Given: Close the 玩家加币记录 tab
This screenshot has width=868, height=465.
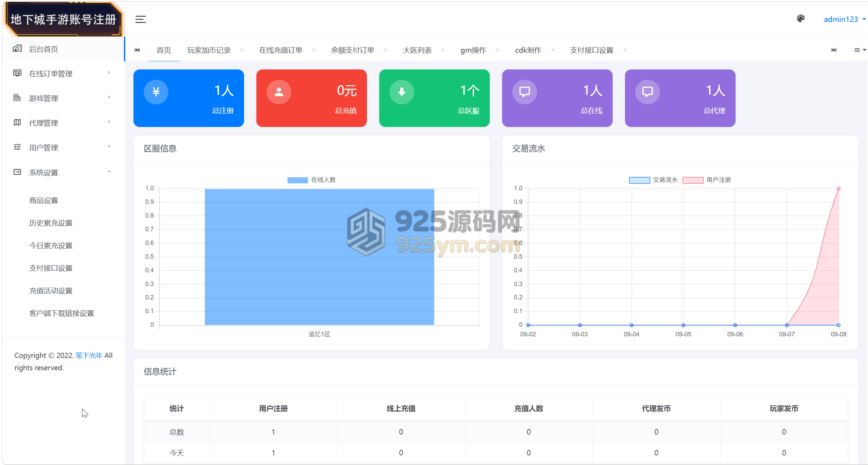Looking at the screenshot, I should pos(242,50).
